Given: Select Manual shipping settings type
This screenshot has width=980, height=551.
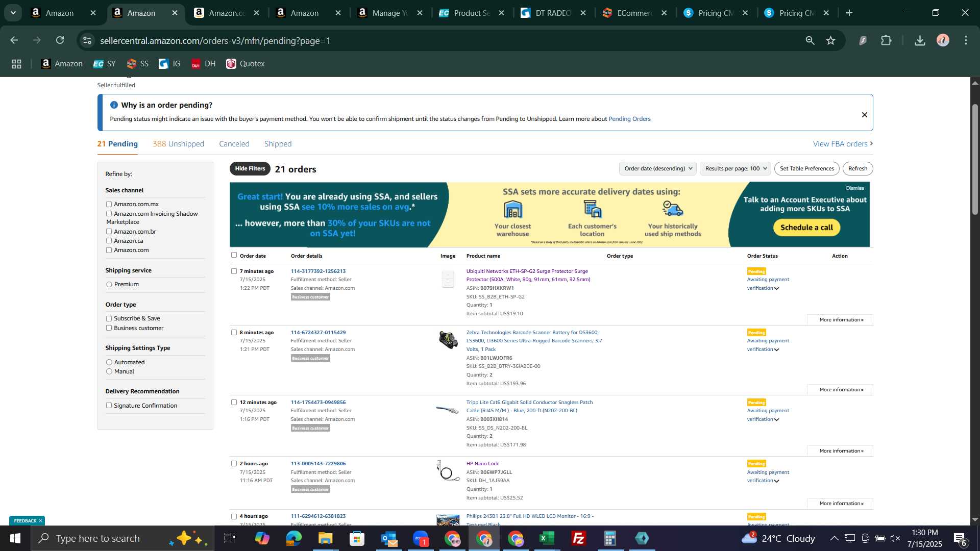Looking at the screenshot, I should tap(109, 371).
